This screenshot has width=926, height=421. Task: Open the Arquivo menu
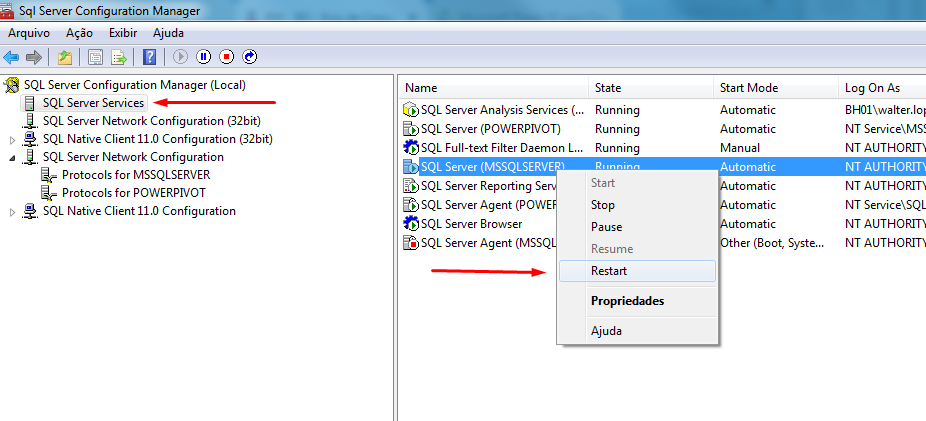[29, 33]
